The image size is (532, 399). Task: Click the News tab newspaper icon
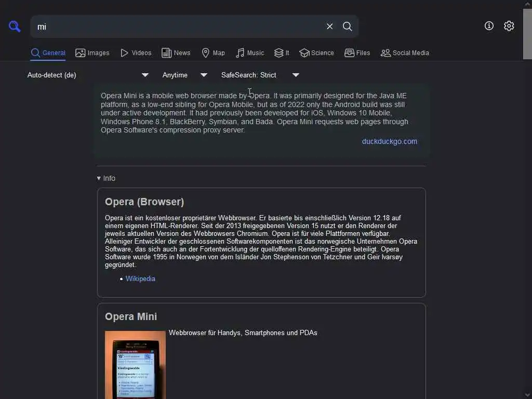point(167,53)
